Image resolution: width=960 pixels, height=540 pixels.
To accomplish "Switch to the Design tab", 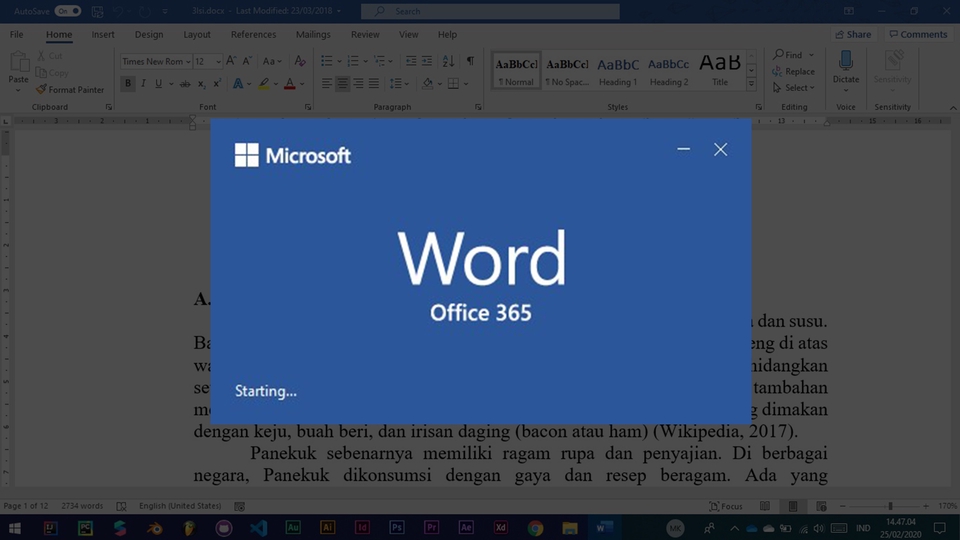I will pyautogui.click(x=149, y=34).
